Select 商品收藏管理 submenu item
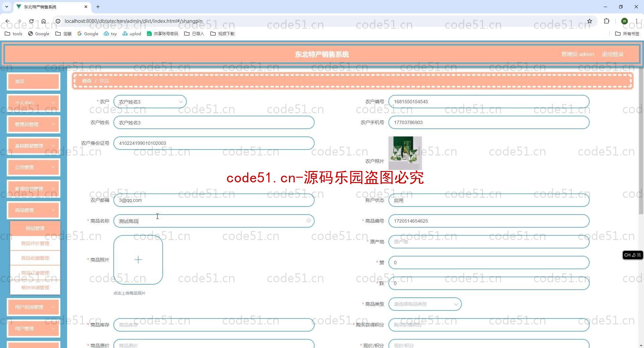The height and width of the screenshot is (348, 644). pyautogui.click(x=35, y=258)
